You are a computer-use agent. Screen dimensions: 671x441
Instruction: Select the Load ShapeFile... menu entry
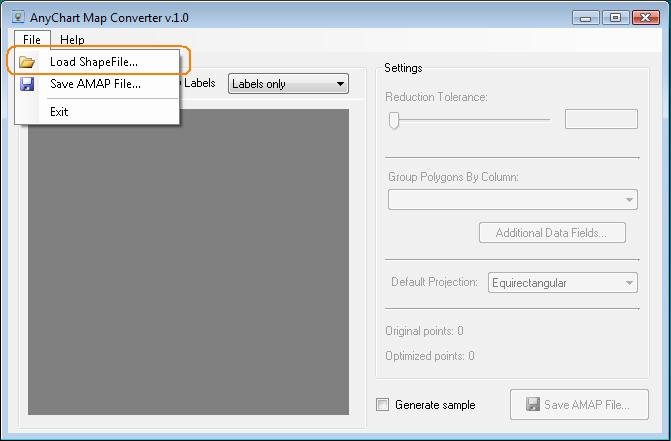[x=94, y=62]
